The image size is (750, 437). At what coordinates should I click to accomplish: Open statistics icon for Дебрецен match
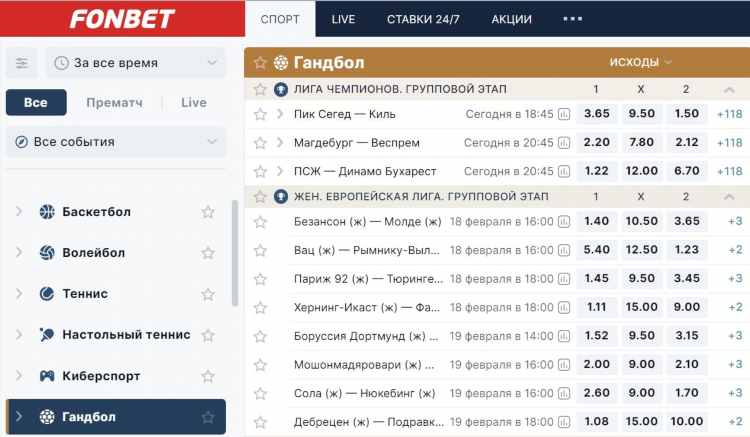[x=564, y=423]
